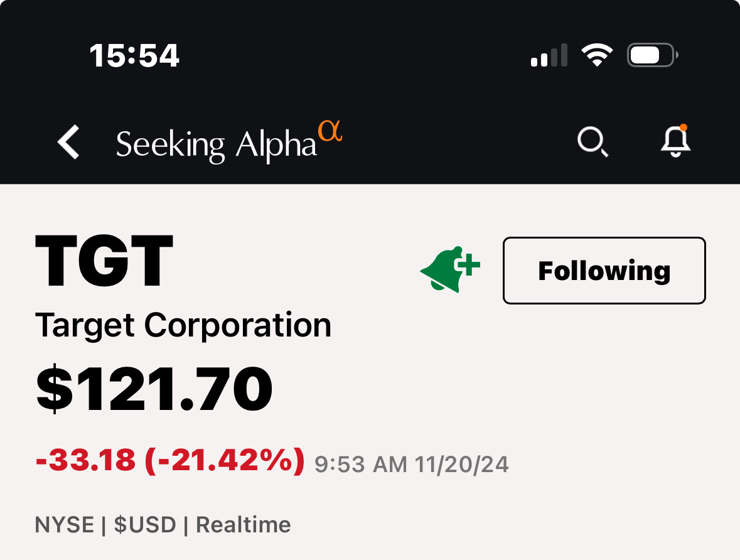This screenshot has width=740, height=560.
Task: Tap the Wi-Fi status icon
Action: click(x=597, y=55)
